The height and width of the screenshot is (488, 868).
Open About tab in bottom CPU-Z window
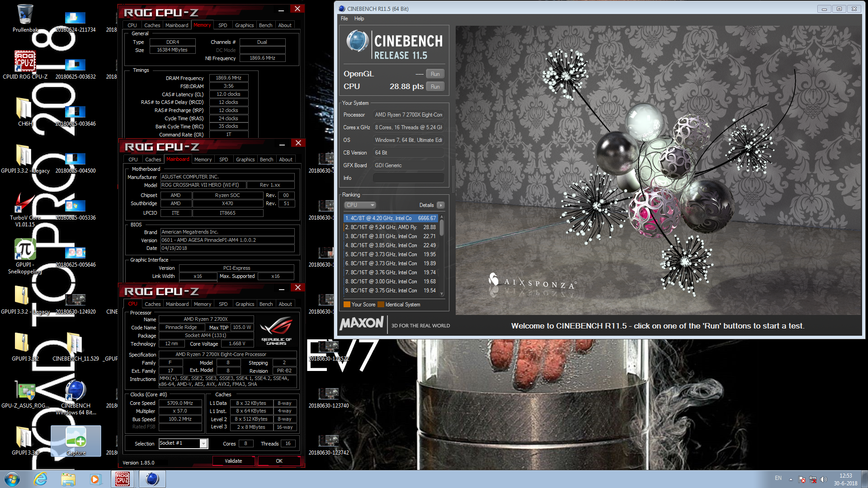285,304
